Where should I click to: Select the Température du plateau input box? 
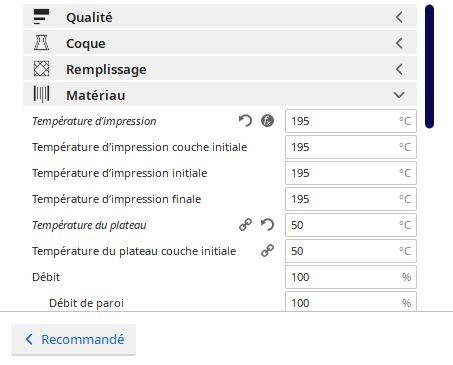(x=351, y=225)
